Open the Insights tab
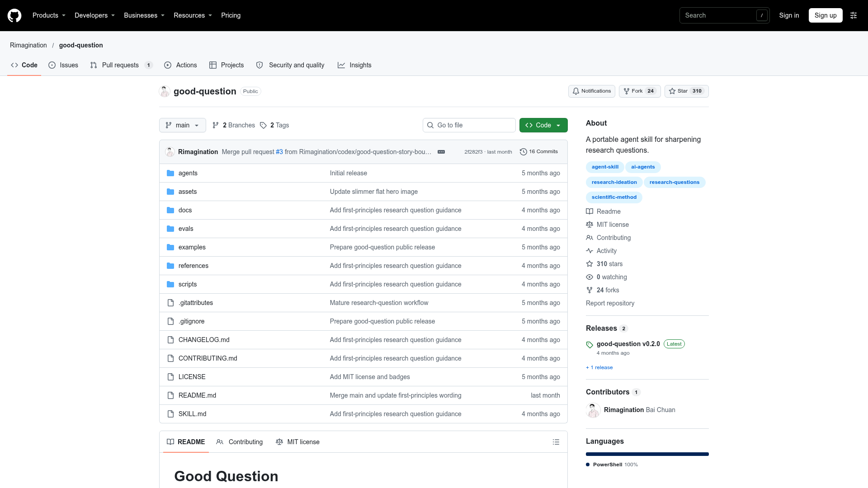The width and height of the screenshot is (868, 488). [x=355, y=65]
